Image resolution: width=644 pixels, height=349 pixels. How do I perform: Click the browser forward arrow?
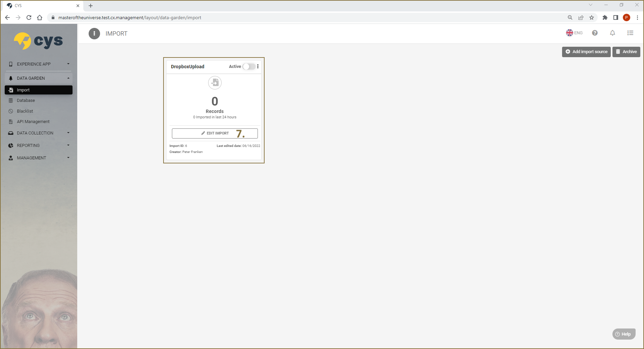[x=18, y=17]
